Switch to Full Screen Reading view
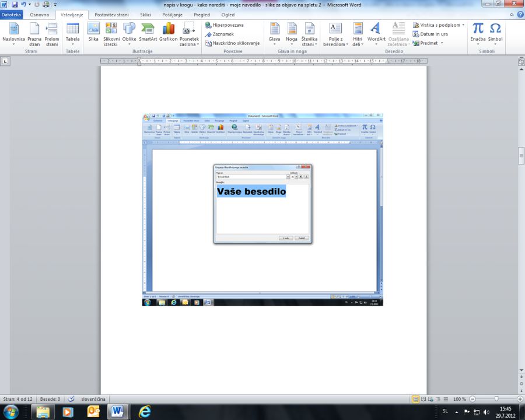The height and width of the screenshot is (420, 525). (423, 399)
